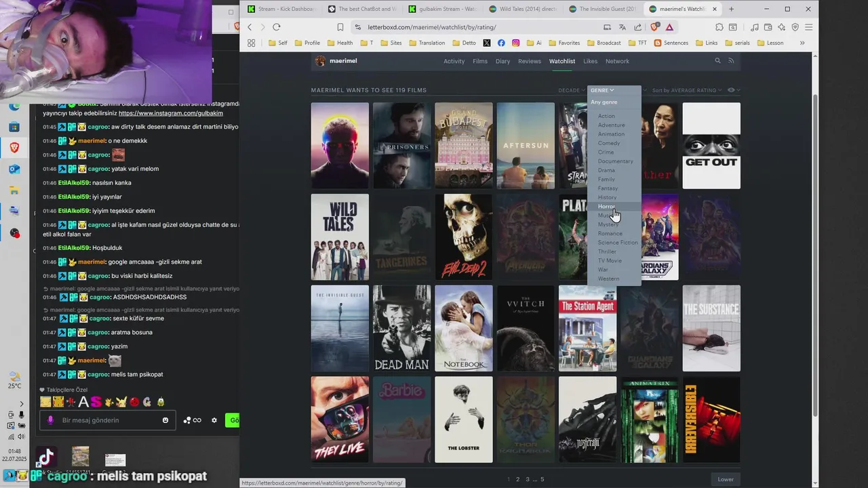Open TikTok Studio desktop shortcut

45,458
